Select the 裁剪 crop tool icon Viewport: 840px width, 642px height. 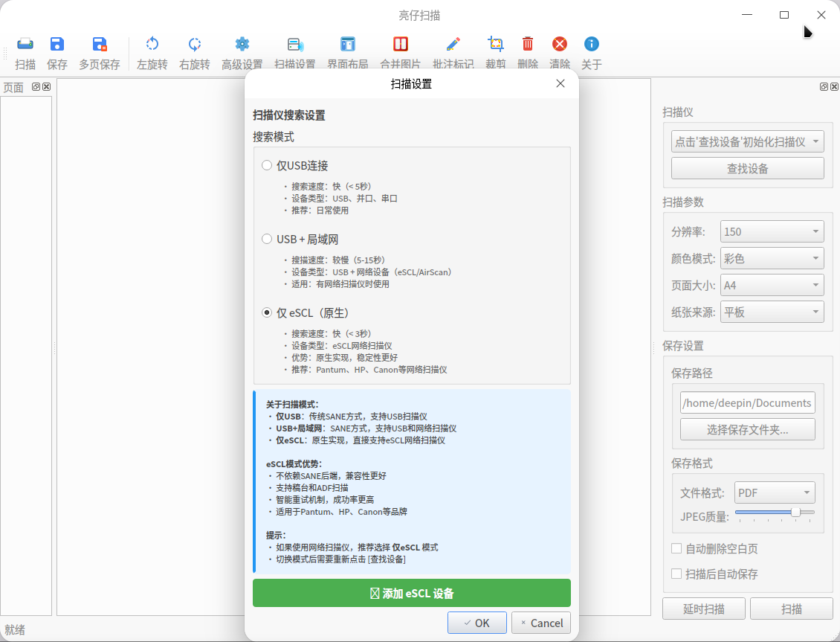click(496, 44)
